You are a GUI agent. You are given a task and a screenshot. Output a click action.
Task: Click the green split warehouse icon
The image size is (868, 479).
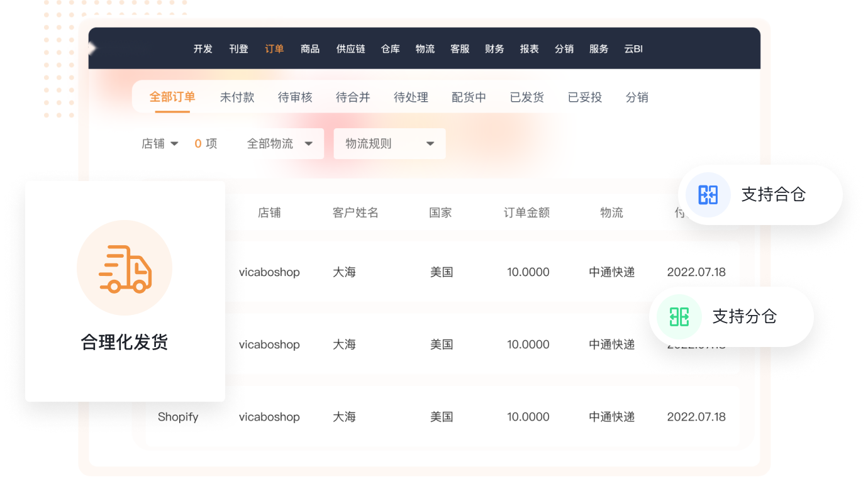click(x=679, y=317)
